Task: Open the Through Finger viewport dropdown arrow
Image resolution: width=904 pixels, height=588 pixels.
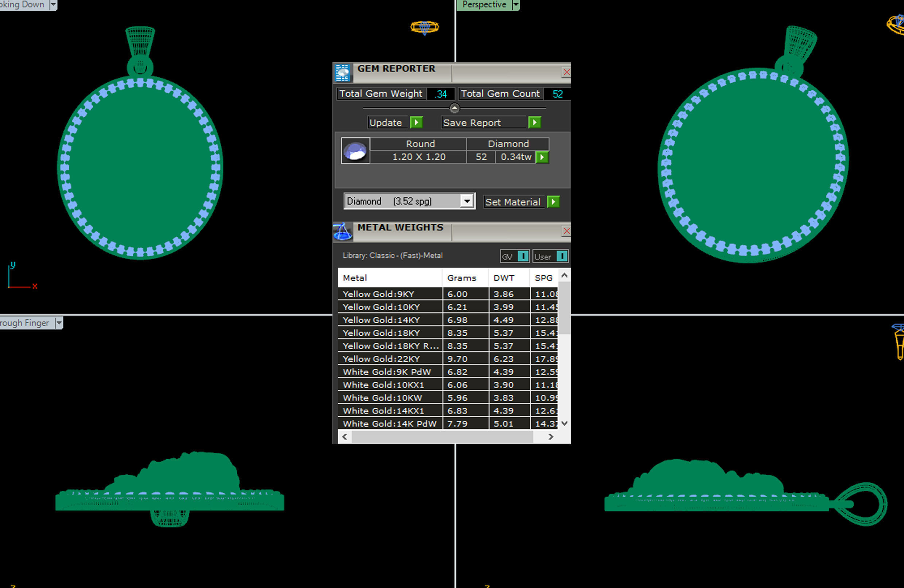Action: pos(59,323)
